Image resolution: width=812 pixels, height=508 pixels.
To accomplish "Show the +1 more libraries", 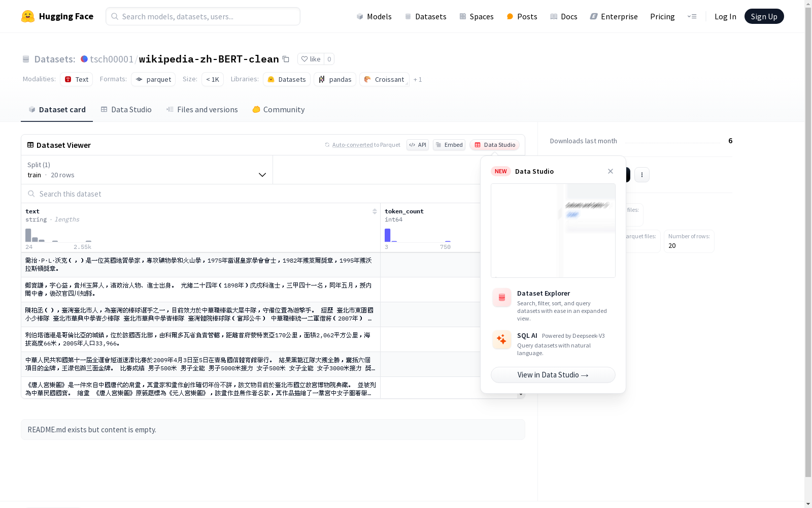I will pos(418,79).
